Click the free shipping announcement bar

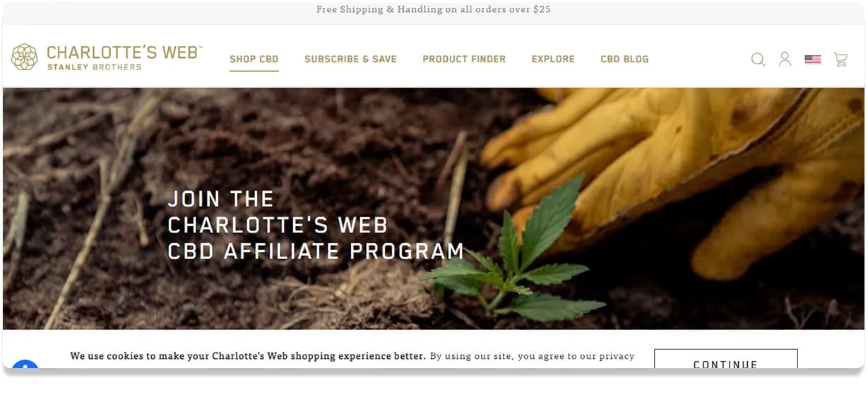click(434, 10)
